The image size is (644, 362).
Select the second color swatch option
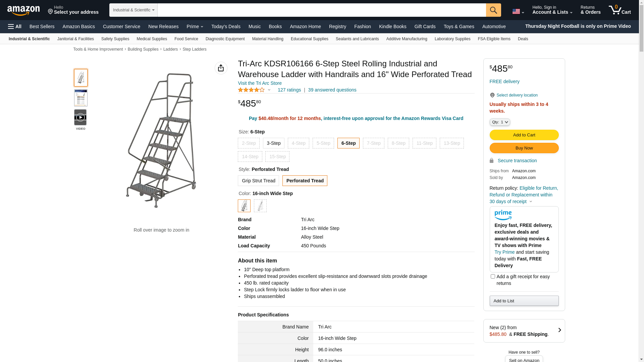(x=260, y=206)
